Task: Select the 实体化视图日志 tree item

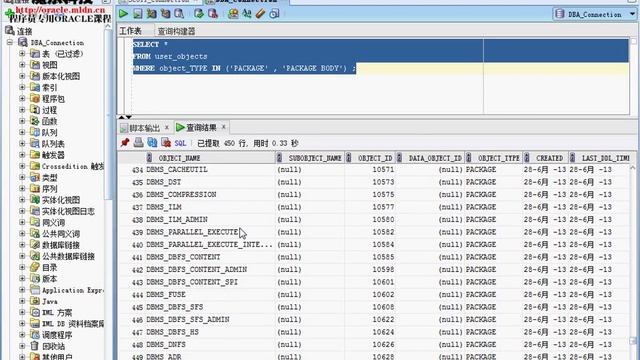Action: click(68, 211)
